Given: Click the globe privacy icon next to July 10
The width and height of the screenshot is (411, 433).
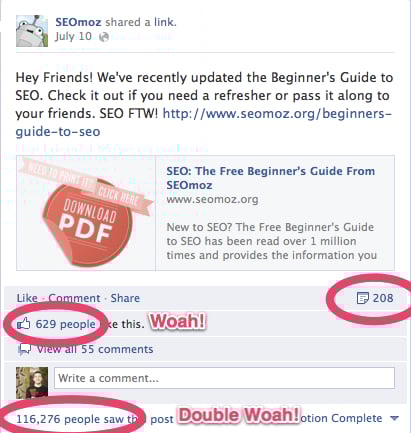Looking at the screenshot, I should (104, 37).
